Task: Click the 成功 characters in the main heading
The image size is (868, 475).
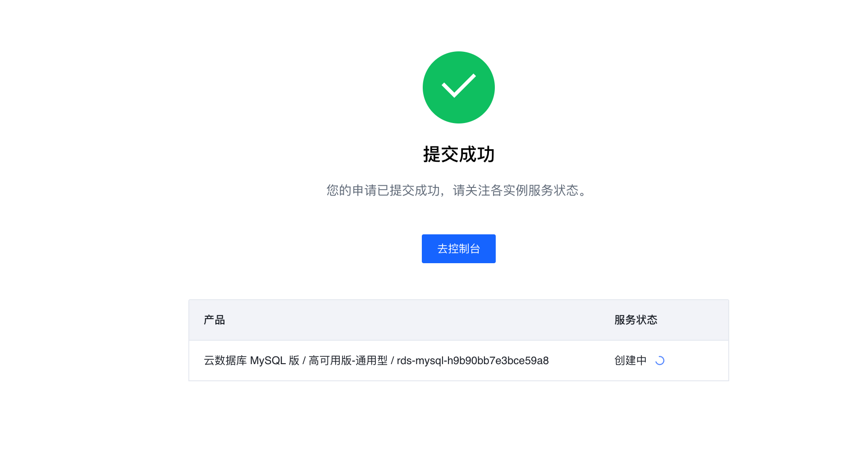Action: [x=477, y=155]
